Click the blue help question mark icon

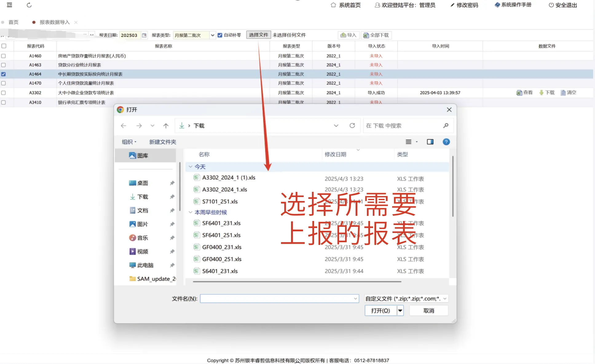click(446, 142)
